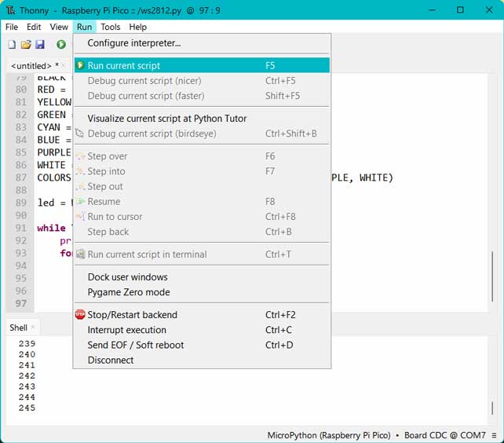
Task: Open the Tools menu
Action: click(x=110, y=27)
